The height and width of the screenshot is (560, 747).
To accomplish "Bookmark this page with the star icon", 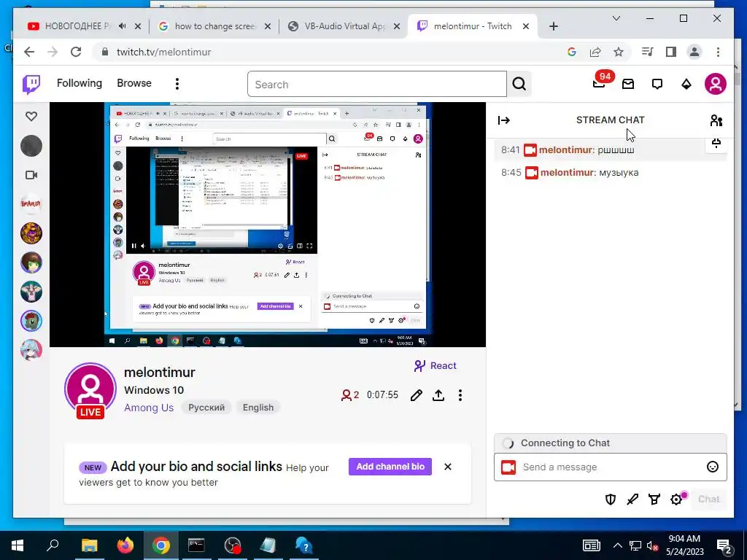I will (x=619, y=52).
